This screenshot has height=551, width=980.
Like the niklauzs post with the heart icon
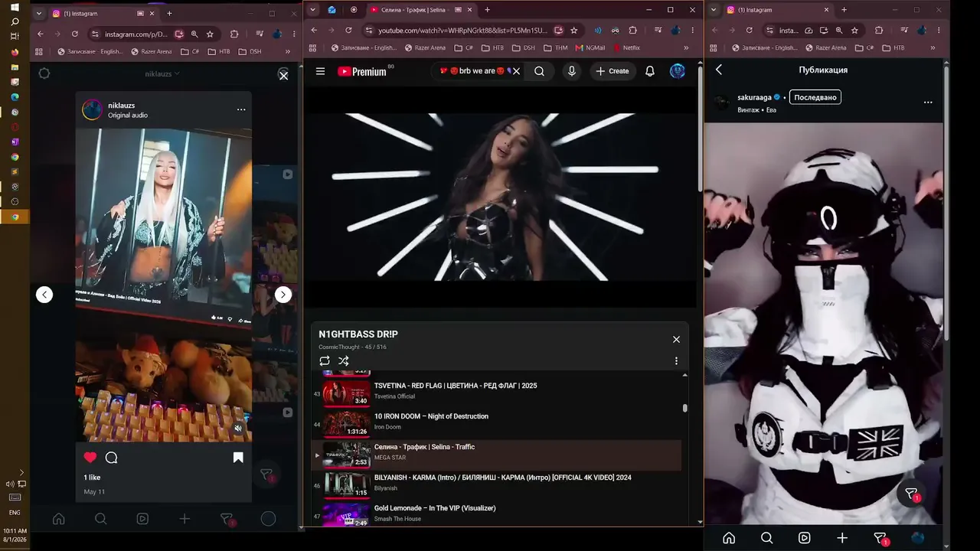click(x=90, y=458)
